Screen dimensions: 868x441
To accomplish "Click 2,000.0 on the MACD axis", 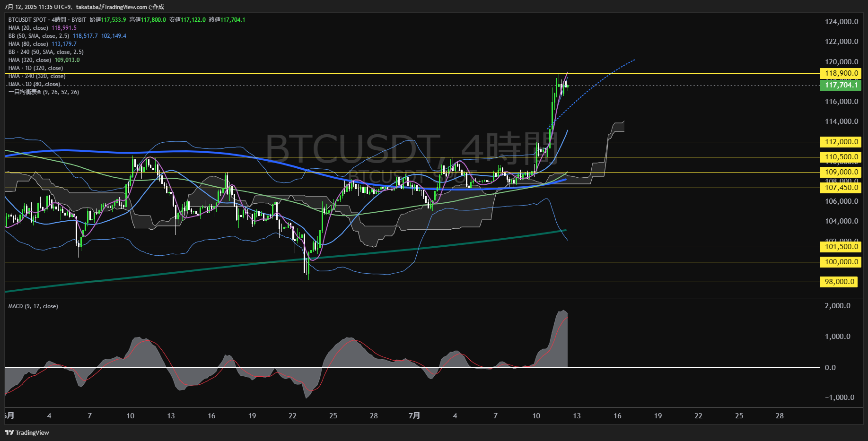I will tap(837, 306).
